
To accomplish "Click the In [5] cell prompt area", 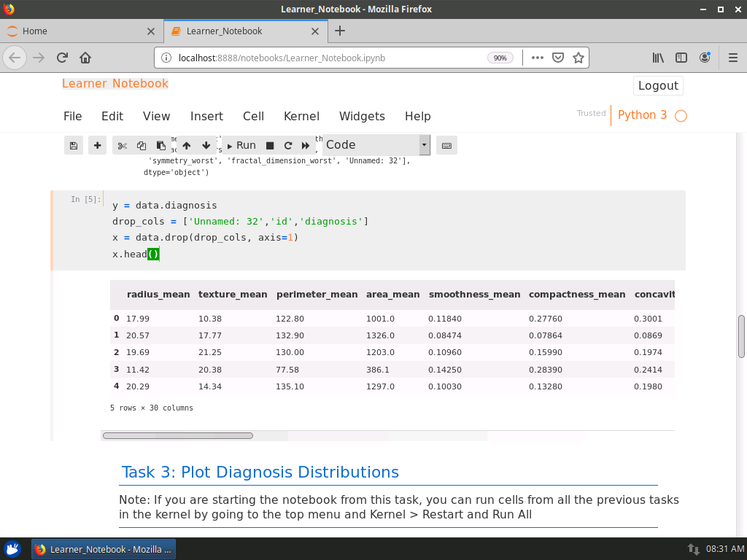I will point(86,200).
